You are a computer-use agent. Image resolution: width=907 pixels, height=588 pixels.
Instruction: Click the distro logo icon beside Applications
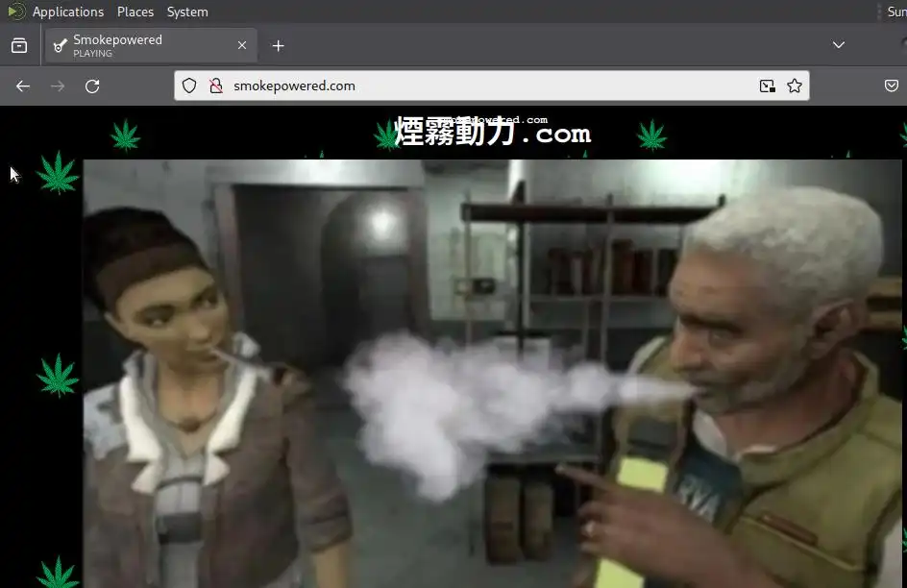(16, 12)
